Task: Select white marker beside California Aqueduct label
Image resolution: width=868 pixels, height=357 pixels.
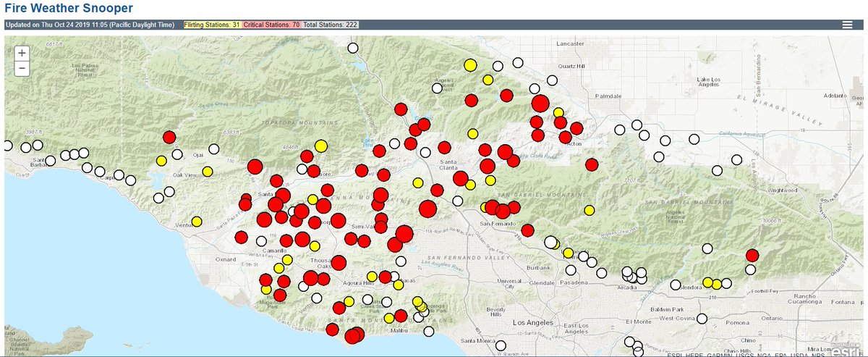Action: point(694,139)
